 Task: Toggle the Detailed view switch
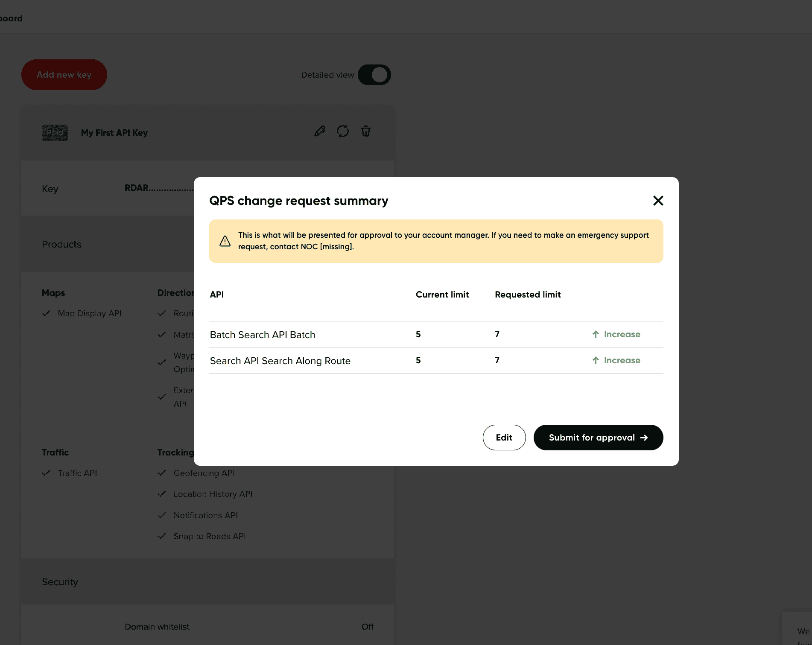point(374,75)
